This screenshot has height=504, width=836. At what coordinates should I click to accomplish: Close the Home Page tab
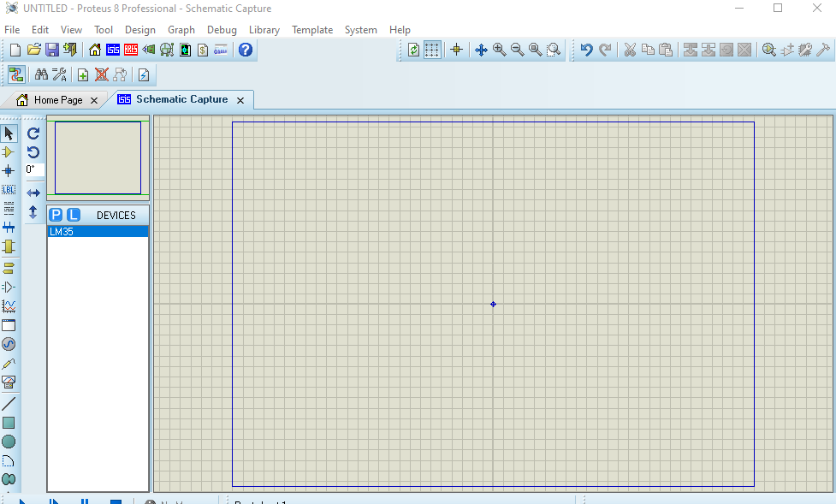click(94, 100)
